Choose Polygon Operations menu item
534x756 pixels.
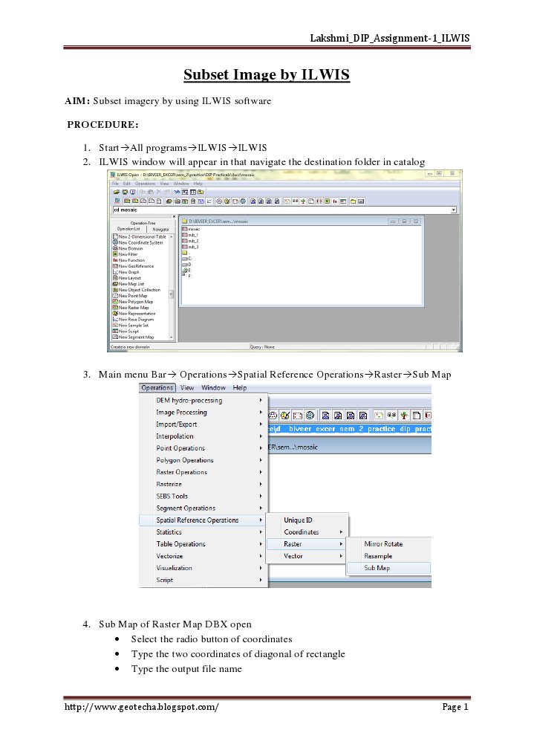point(203,460)
